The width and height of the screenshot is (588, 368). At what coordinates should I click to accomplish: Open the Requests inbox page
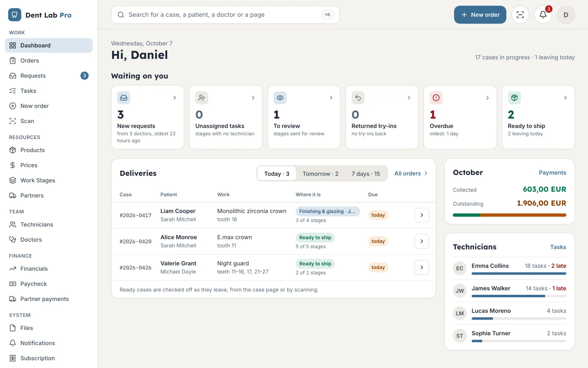(49, 75)
